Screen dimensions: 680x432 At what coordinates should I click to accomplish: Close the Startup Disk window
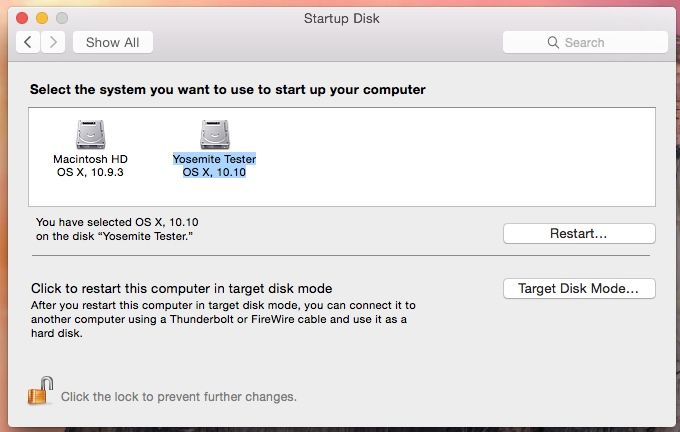[x=23, y=18]
